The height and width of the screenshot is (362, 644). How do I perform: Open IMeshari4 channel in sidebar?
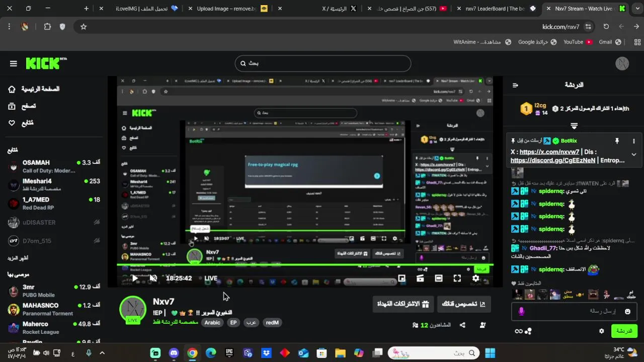click(53, 185)
